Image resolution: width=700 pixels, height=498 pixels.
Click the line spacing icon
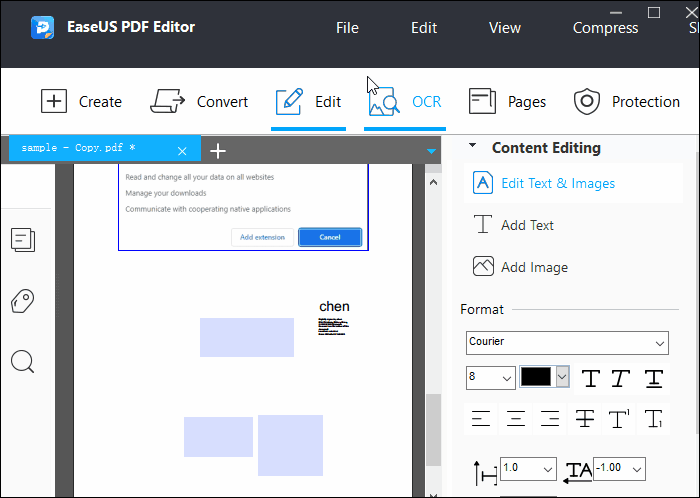pos(485,473)
